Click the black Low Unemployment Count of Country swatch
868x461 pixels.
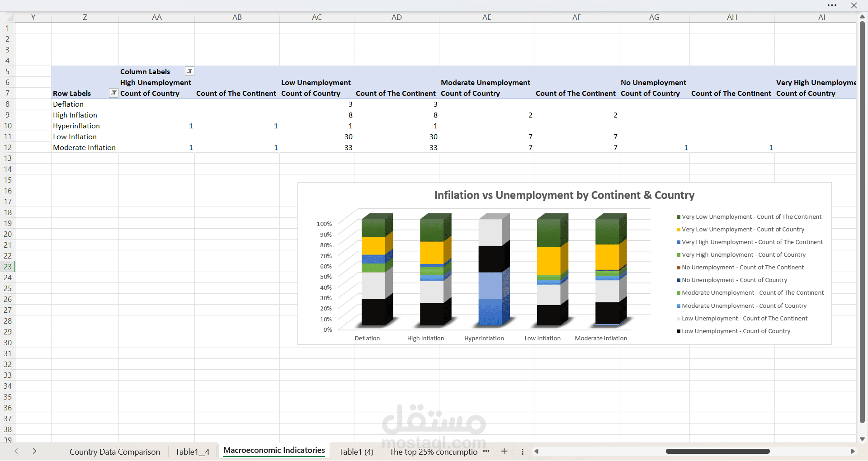pyautogui.click(x=678, y=331)
